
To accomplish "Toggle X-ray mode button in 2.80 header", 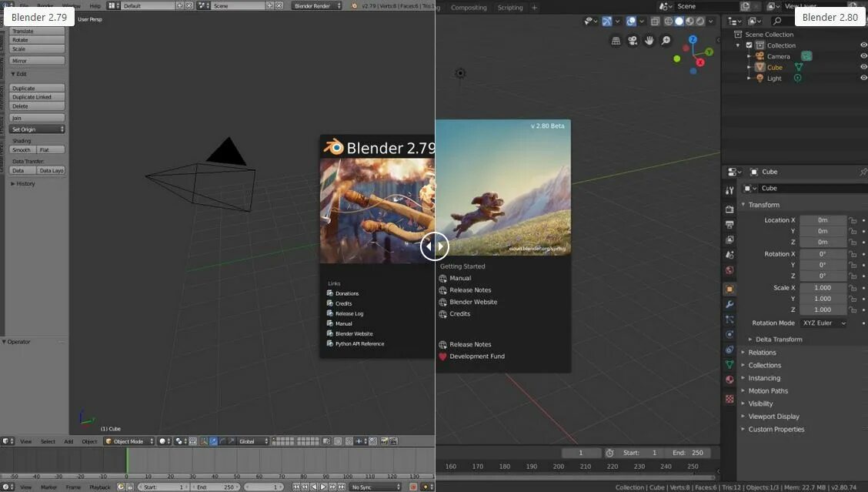I will (x=656, y=21).
